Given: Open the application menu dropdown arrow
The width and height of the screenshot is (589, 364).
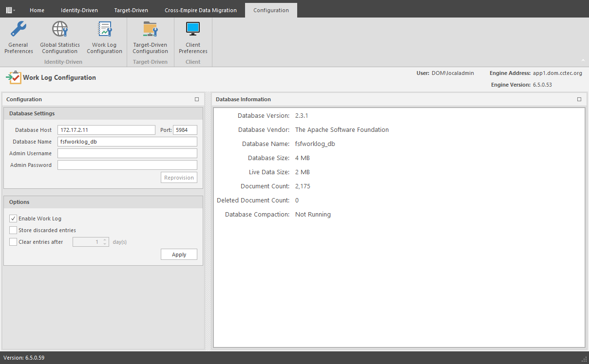Looking at the screenshot, I should (x=14, y=10).
